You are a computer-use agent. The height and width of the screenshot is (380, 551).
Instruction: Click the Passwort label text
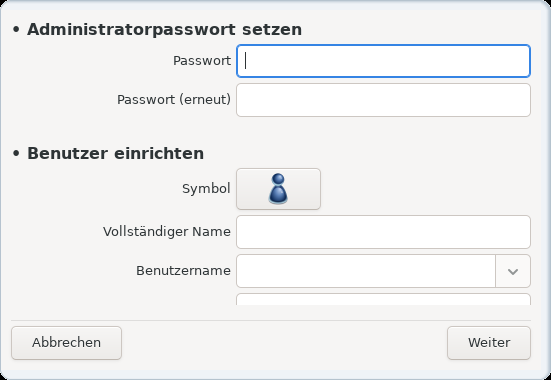point(202,61)
